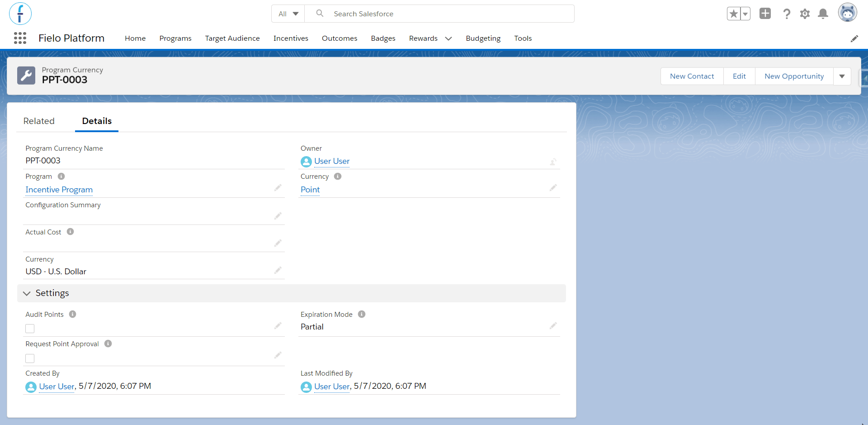This screenshot has width=868, height=425.
Task: Open the Tools nav tab
Action: click(523, 38)
